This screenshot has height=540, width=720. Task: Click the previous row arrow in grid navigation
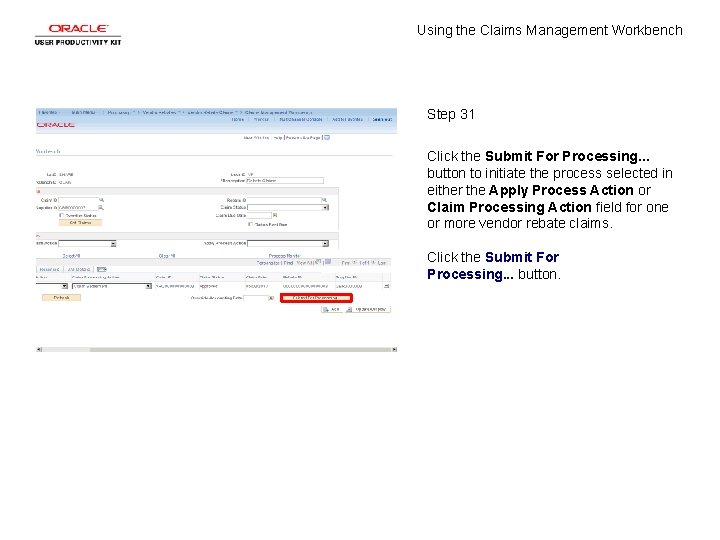pyautogui.click(x=354, y=263)
